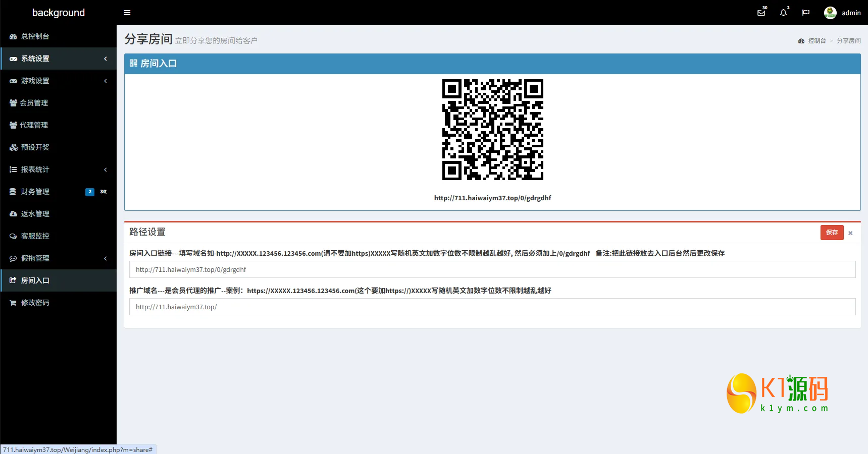Focus the 推广域名 URL input field

492,307
